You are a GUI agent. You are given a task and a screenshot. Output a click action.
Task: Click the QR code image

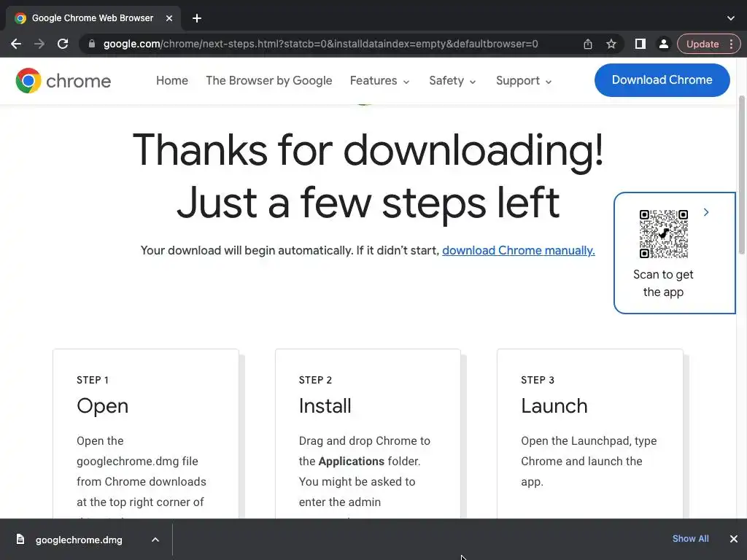click(x=664, y=234)
